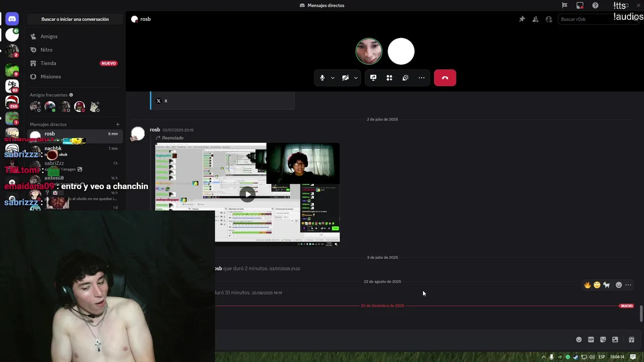
Task: Open last frequent friend cat avatar
Action: (95, 107)
